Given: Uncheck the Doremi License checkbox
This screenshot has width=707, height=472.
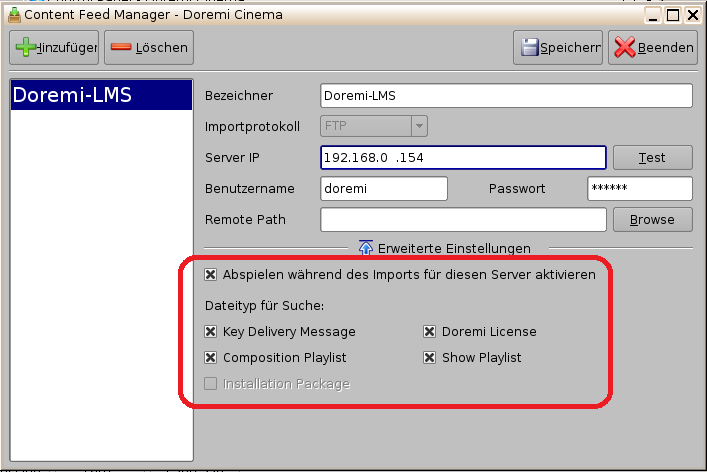Looking at the screenshot, I should 429,331.
